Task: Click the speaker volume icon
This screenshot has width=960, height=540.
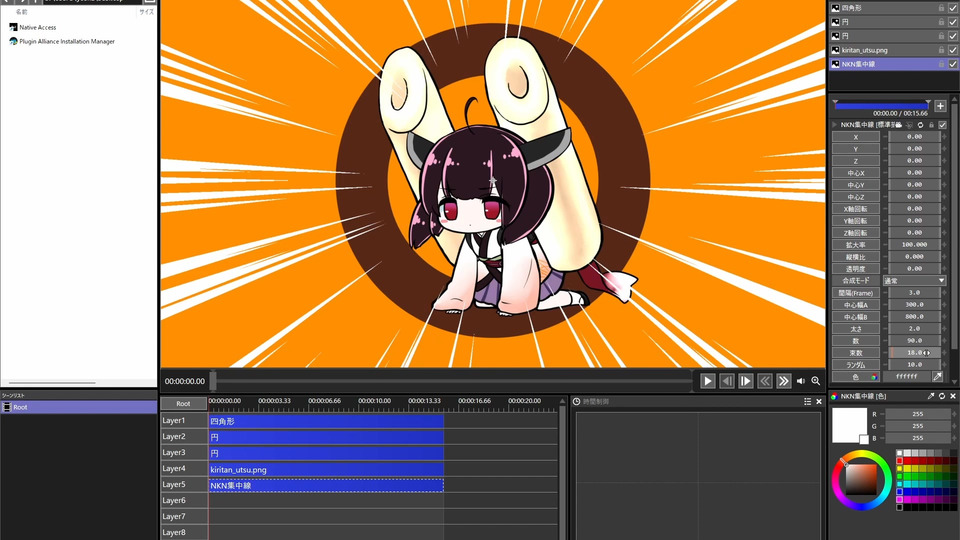Action: pos(801,381)
